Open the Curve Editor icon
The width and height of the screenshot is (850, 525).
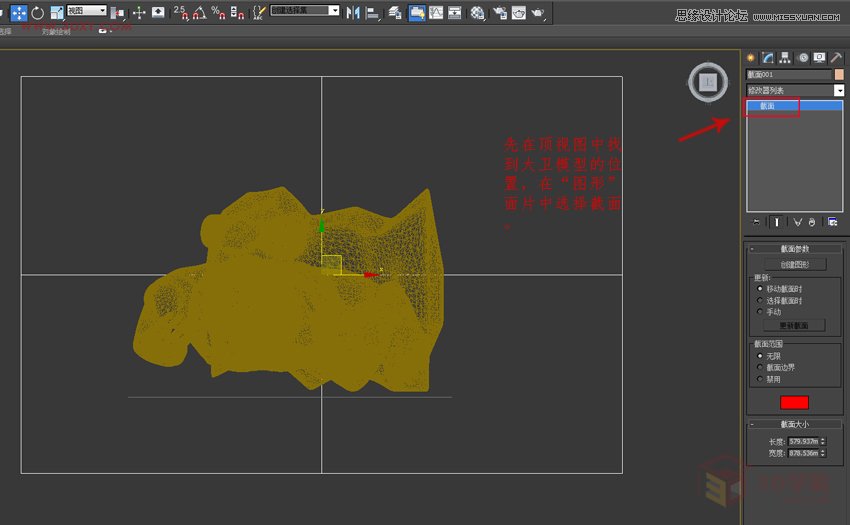436,12
